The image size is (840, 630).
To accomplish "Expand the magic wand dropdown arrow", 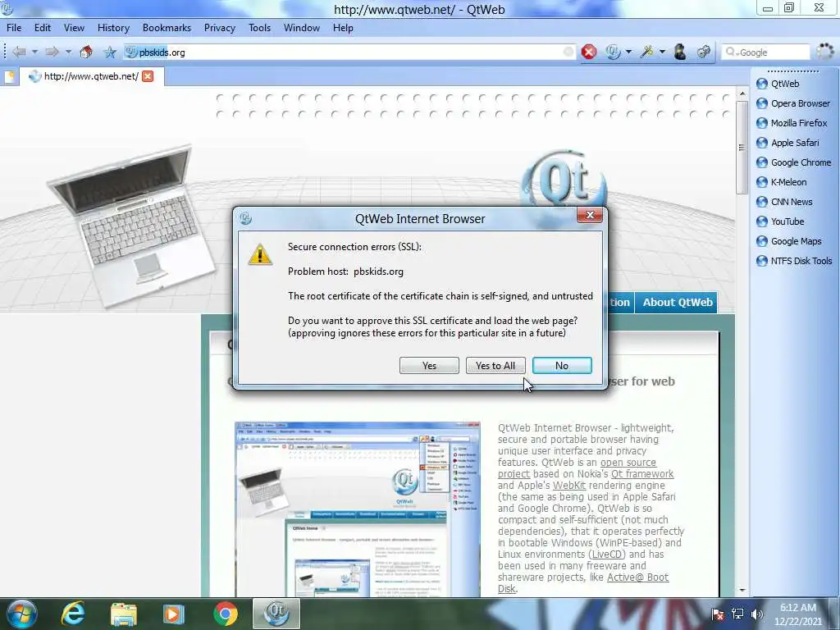I will tap(662, 52).
